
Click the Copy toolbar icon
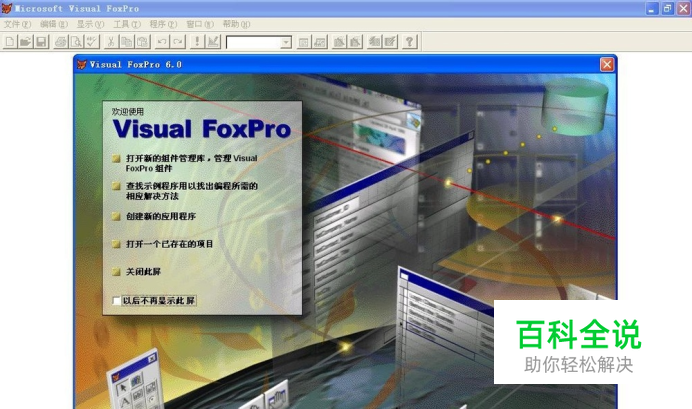coord(127,42)
